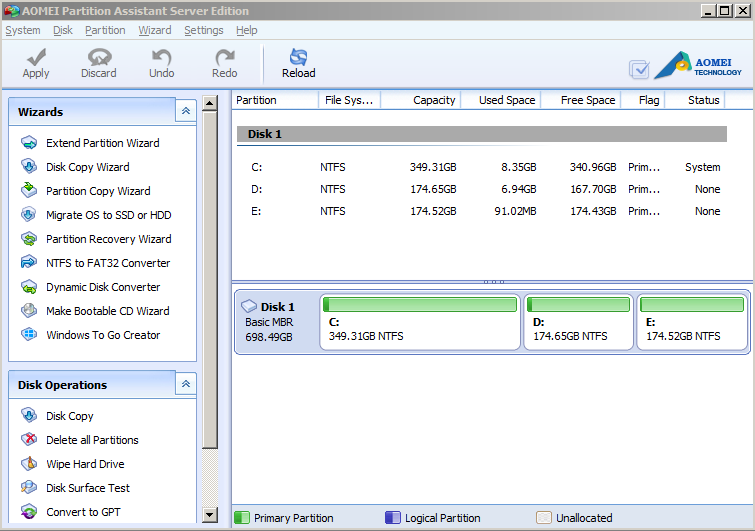Viewport: 755px width, 531px height.
Task: Click the Dynamic Disk Converter icon
Action: (x=29, y=287)
